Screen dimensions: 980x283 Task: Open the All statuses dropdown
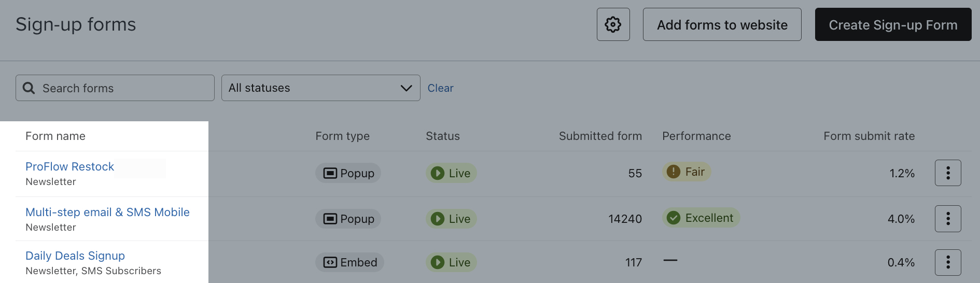pos(311,88)
